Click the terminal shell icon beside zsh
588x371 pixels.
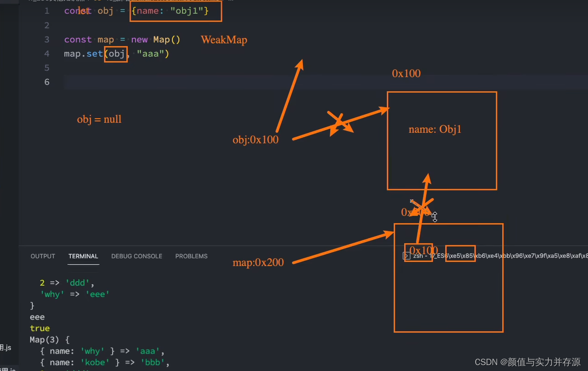pos(406,256)
